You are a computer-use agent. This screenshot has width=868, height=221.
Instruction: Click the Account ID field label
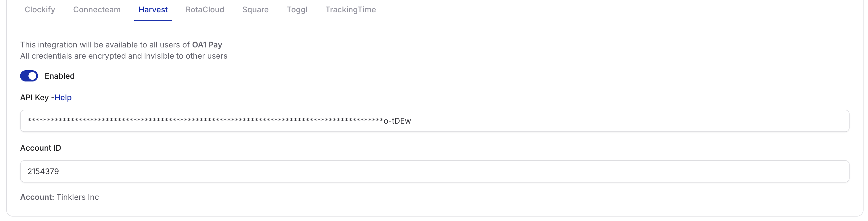click(40, 148)
